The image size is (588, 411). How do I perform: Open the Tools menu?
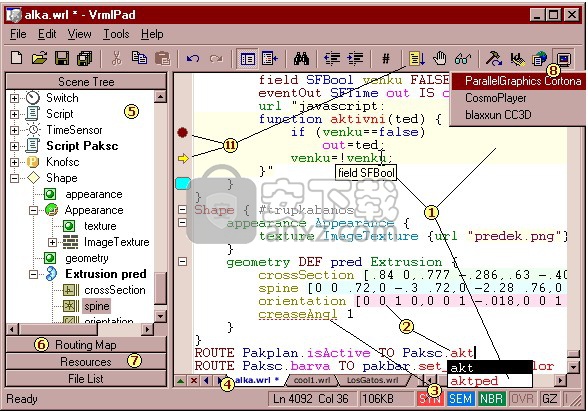pos(116,34)
